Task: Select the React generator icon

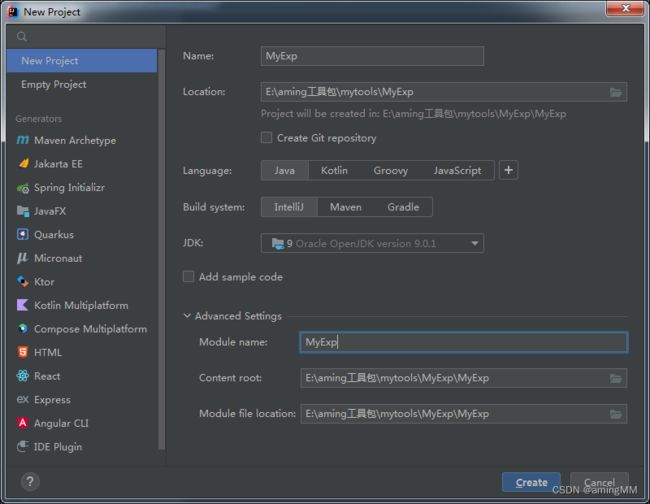Action: pos(23,376)
